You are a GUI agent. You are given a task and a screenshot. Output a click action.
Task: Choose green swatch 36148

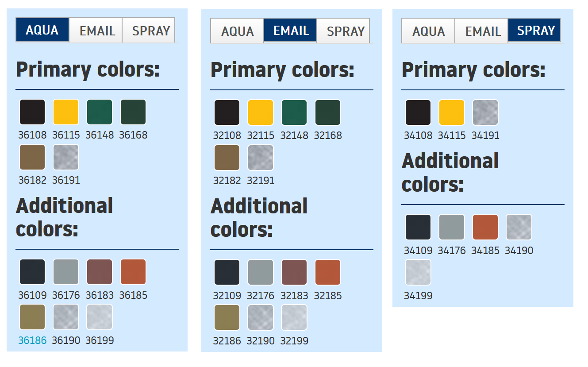(x=100, y=112)
